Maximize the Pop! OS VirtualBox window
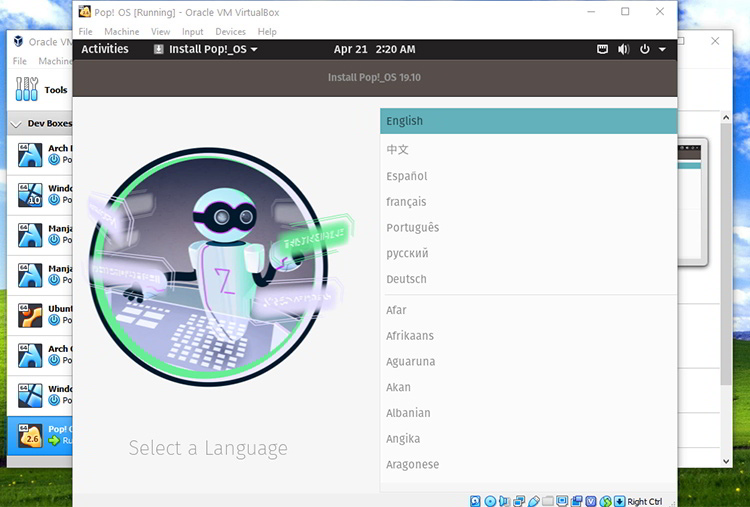Viewport: 750px width, 507px height. [x=625, y=11]
